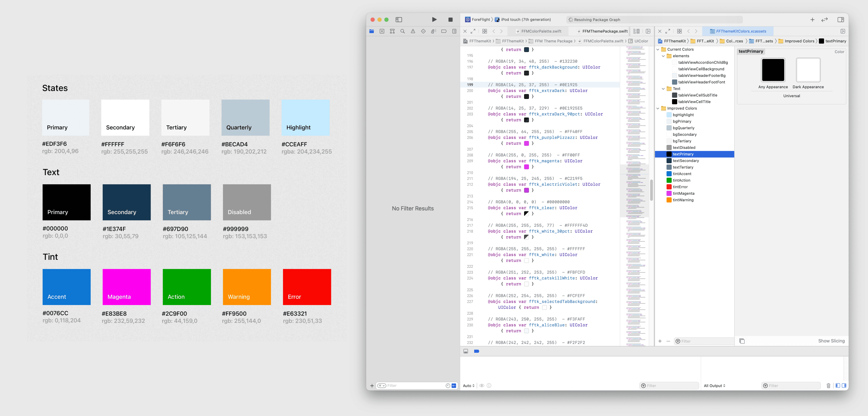
Task: Open the Issue navigator warning icon
Action: (413, 31)
